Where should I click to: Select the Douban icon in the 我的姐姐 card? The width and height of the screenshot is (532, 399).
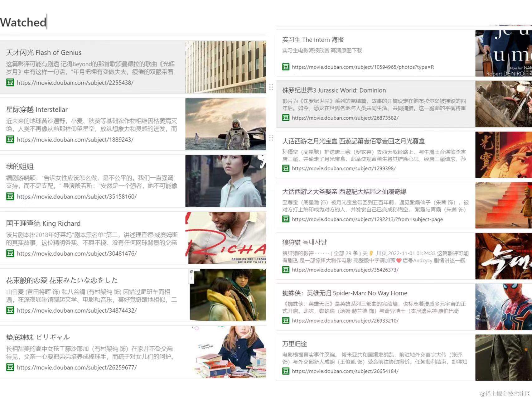pyautogui.click(x=10, y=196)
